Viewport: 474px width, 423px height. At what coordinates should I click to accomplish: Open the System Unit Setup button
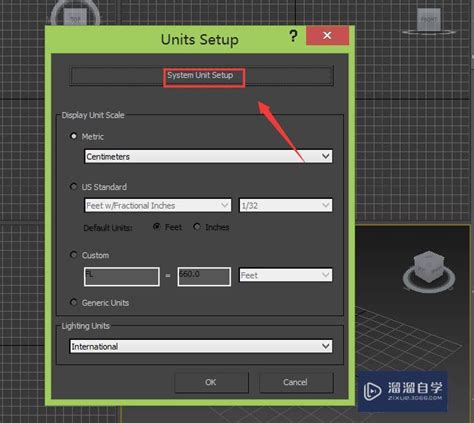click(x=201, y=76)
